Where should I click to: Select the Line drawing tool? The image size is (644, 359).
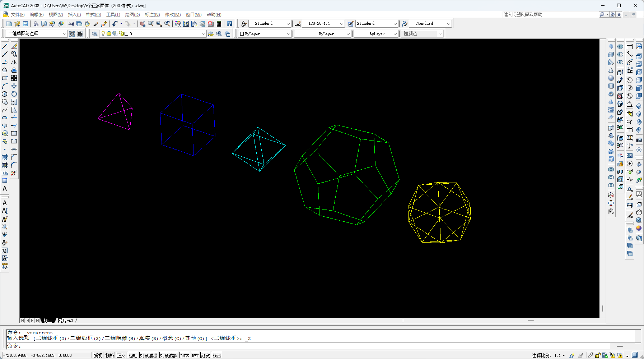(5, 46)
